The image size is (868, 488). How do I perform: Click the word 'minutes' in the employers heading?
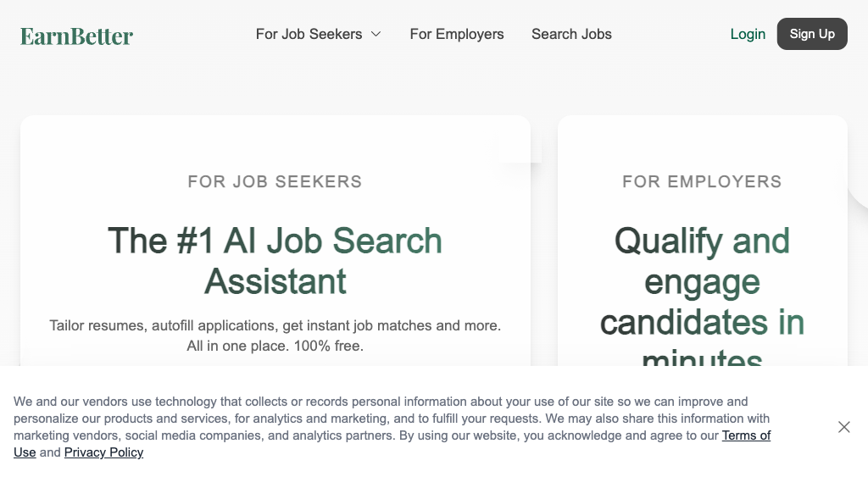(x=702, y=359)
